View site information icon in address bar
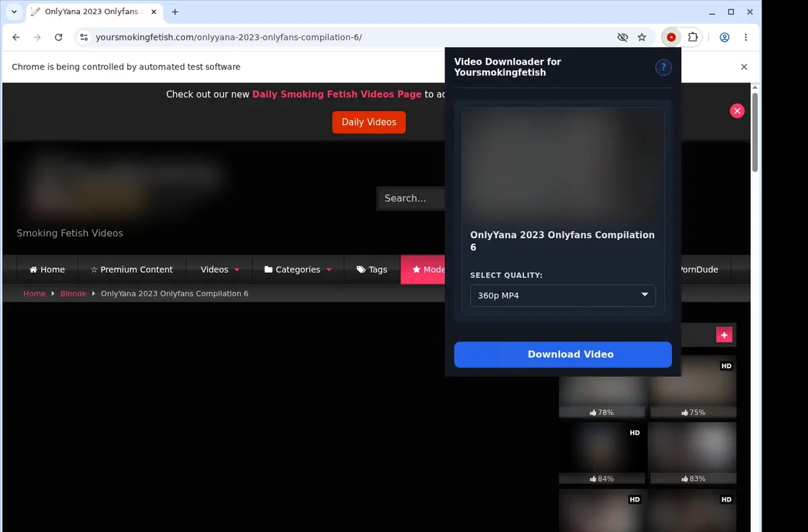808x532 pixels. [x=83, y=37]
